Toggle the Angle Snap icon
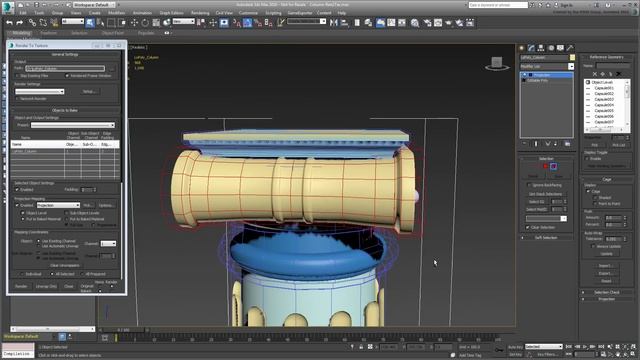Image resolution: width=640 pixels, height=360 pixels. 248,23
